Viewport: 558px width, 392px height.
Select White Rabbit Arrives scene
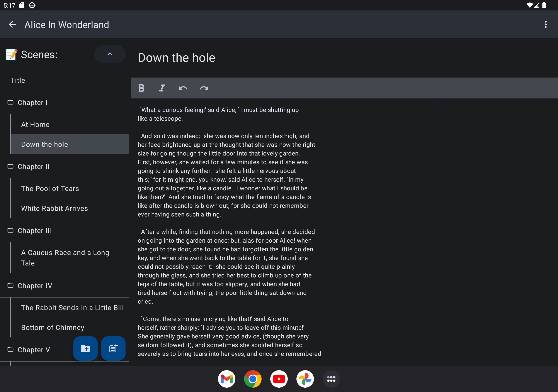click(x=54, y=208)
